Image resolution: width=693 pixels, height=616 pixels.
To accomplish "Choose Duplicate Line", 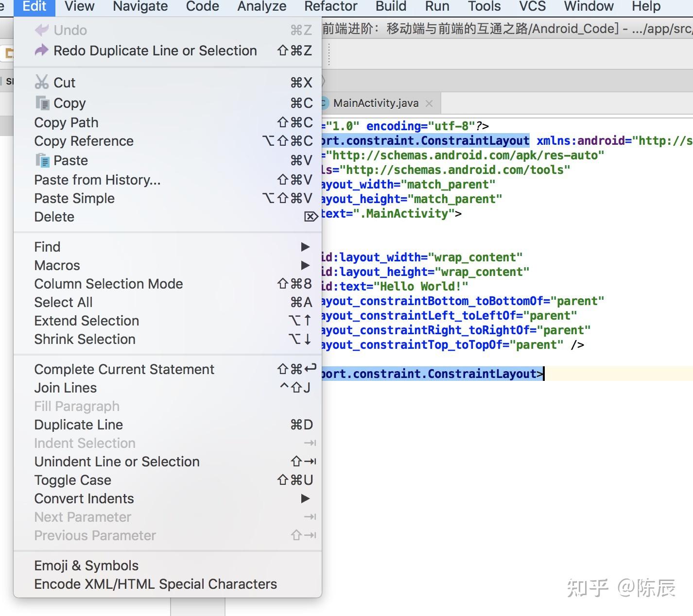I will pos(168,425).
